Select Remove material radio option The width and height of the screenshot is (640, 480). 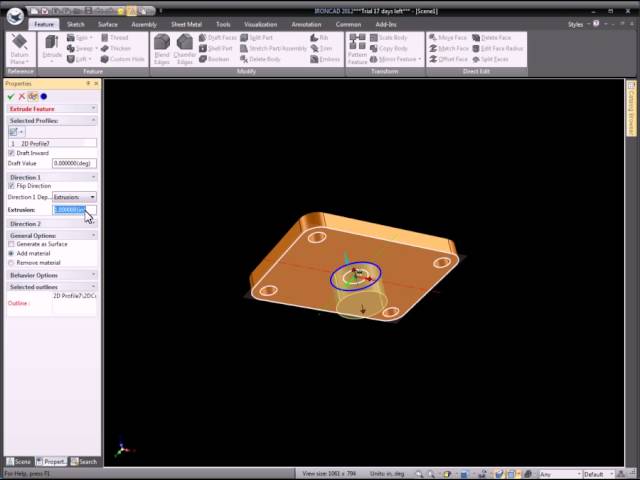pos(11,263)
